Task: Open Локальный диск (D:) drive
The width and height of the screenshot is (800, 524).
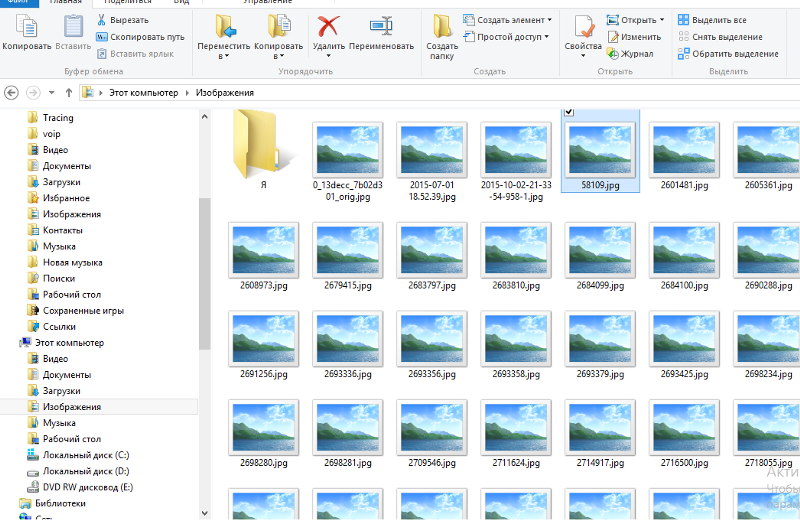Action: pos(78,471)
